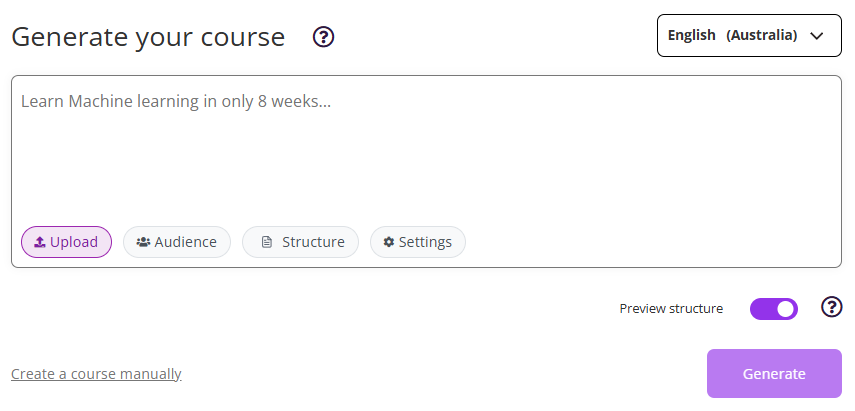This screenshot has height=411, width=855.
Task: Select the Structure option
Action: [x=300, y=242]
